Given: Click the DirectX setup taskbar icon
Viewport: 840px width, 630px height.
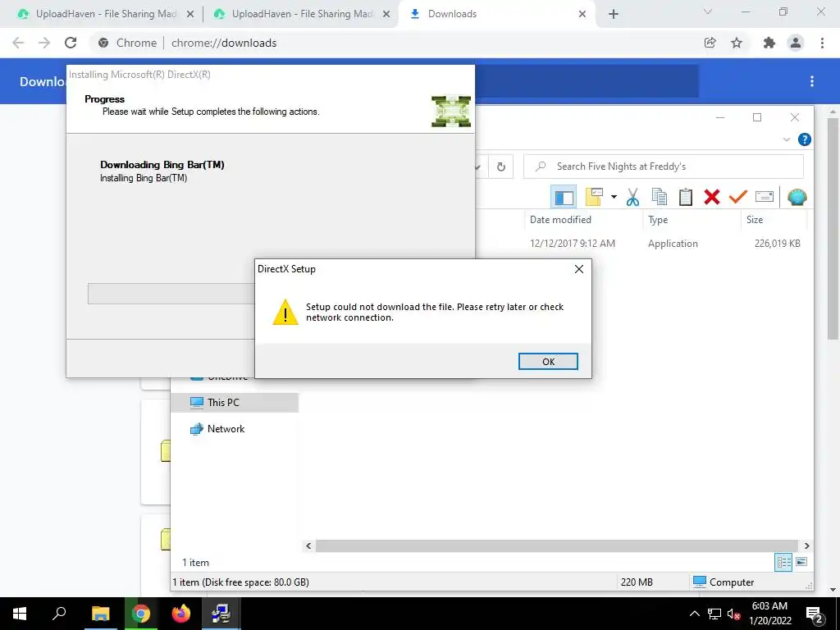Looking at the screenshot, I should coord(221,614).
